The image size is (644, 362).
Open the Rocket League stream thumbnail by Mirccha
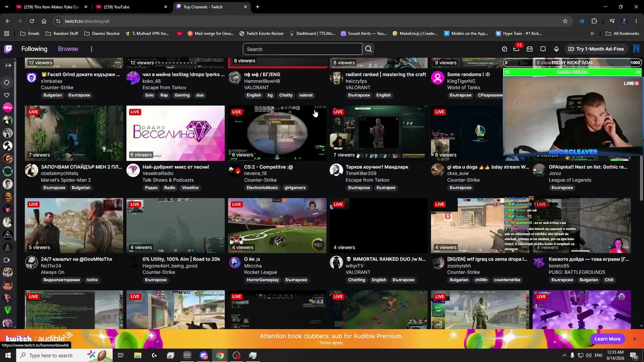pos(277,225)
